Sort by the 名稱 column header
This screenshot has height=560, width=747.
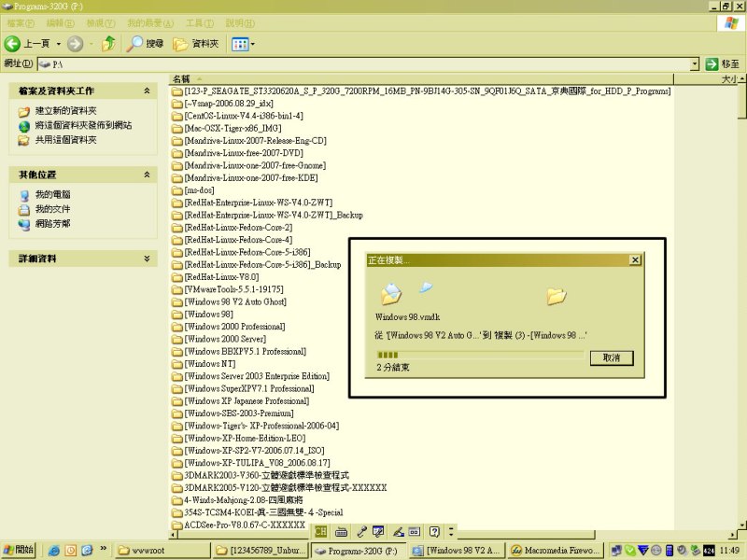point(421,79)
